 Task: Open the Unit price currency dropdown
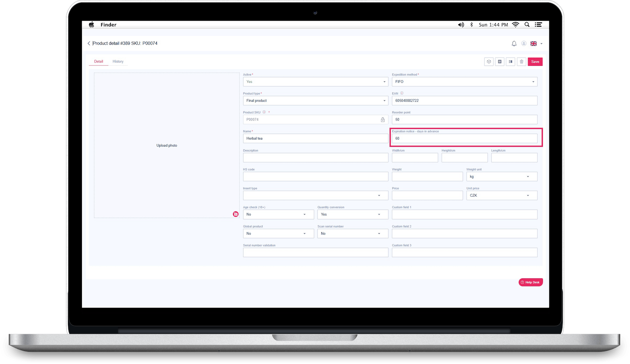[x=502, y=196]
